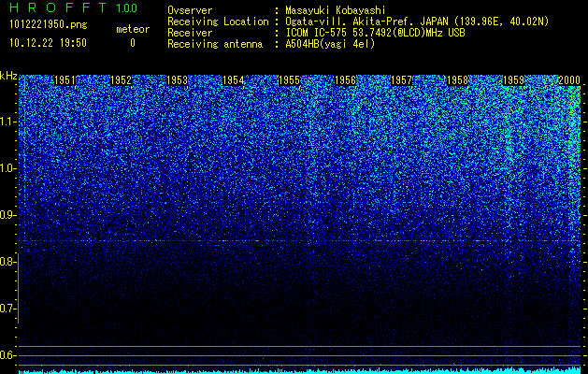Viewport: 588px width, 374px height.
Task: Click time marker 1959
Action: click(x=513, y=80)
